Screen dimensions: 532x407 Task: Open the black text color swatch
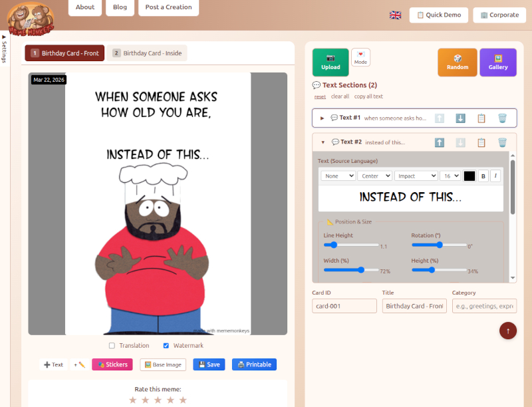469,176
